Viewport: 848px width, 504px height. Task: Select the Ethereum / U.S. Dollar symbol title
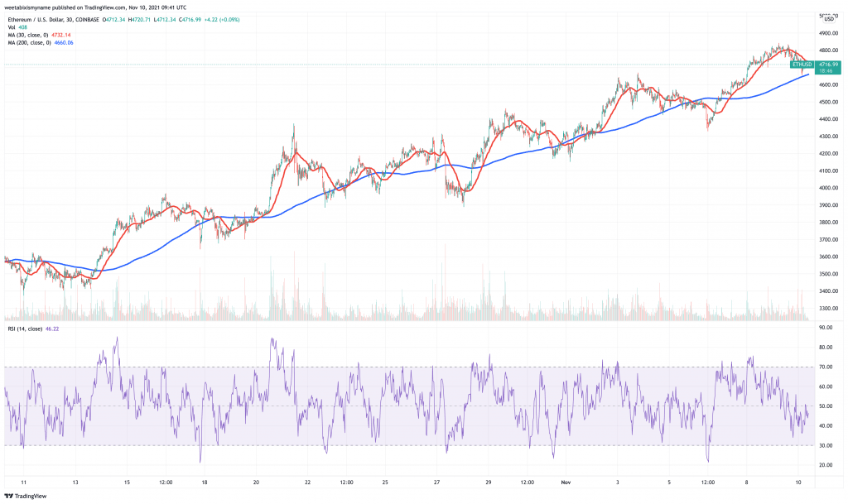point(38,19)
